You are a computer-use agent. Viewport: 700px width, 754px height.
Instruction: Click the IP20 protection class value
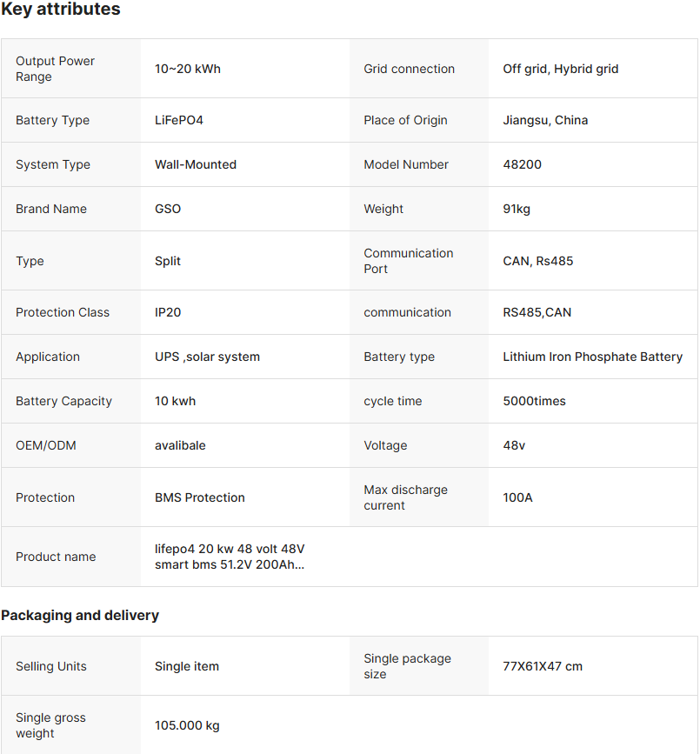coord(168,312)
